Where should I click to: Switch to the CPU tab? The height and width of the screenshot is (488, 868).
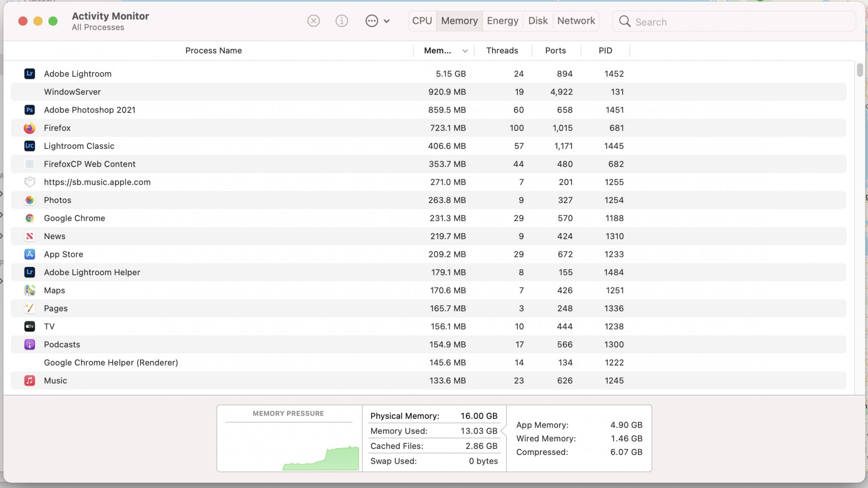pos(422,21)
